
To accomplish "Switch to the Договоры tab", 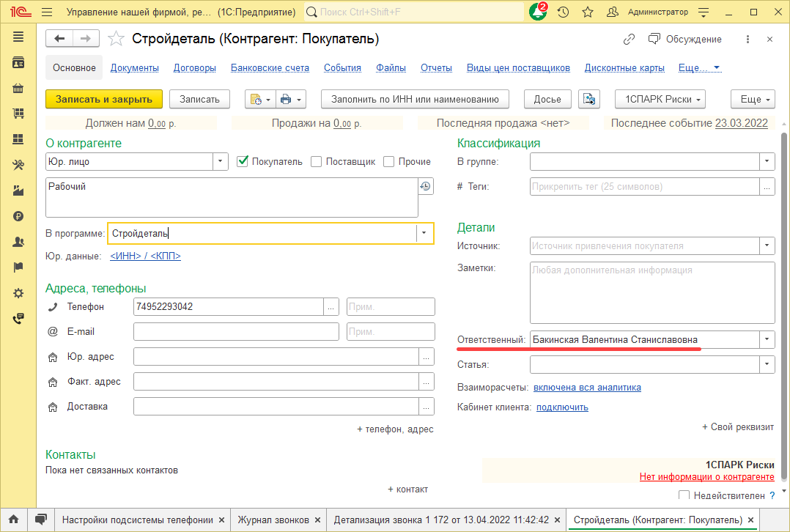I will pos(194,68).
